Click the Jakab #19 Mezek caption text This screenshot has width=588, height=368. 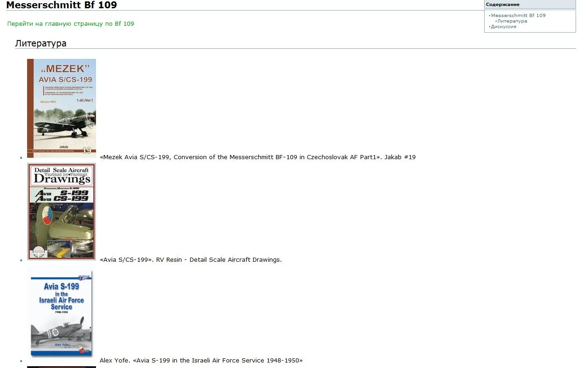coord(257,157)
